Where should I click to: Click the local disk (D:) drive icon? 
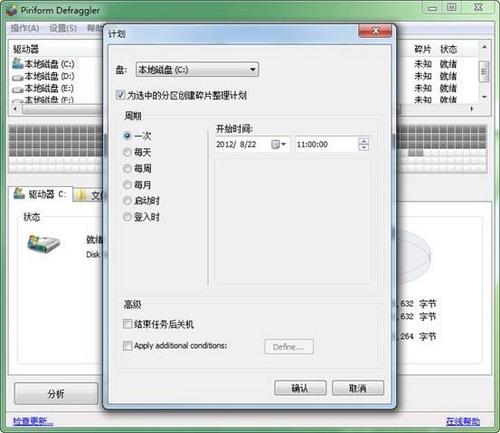17,77
